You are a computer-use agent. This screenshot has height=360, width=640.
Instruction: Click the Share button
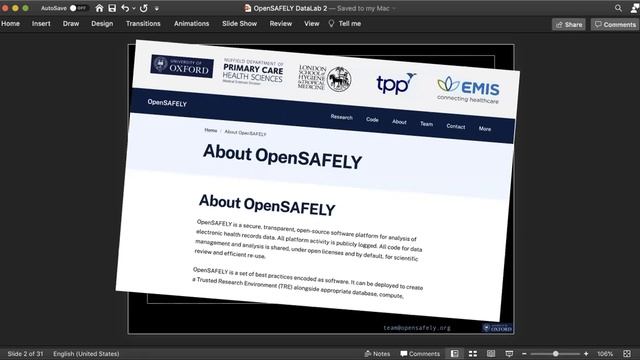tap(569, 24)
